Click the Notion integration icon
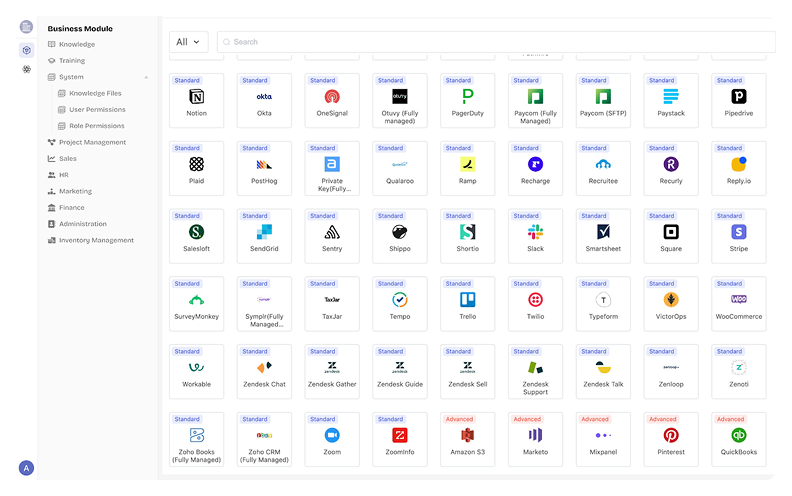The width and height of the screenshot is (792, 496). click(196, 97)
